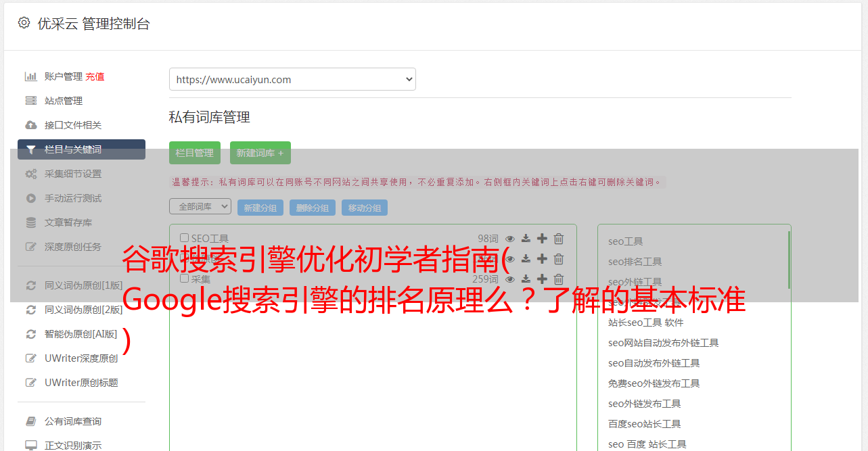
Task: Open 接口文件相关 via its cloud upload icon
Action: click(x=31, y=125)
